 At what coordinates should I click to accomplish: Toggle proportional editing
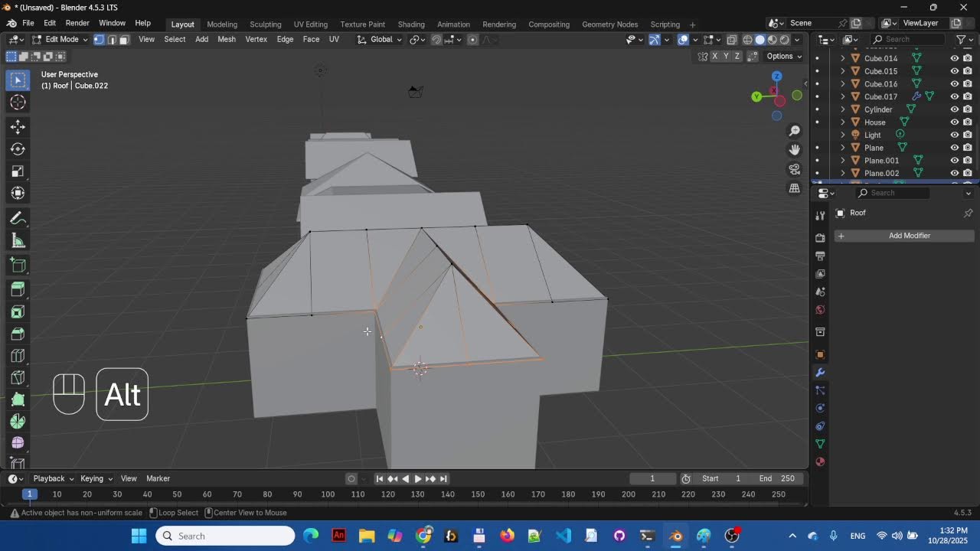[472, 40]
